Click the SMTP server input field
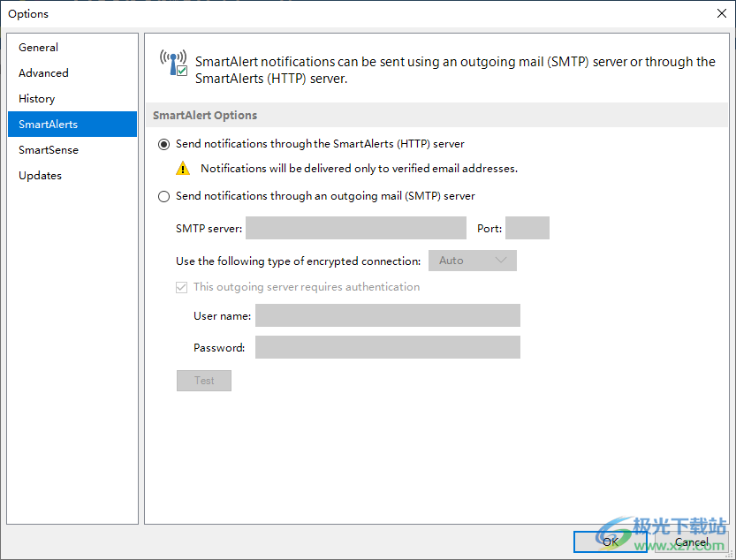This screenshot has width=736, height=560. click(x=355, y=228)
